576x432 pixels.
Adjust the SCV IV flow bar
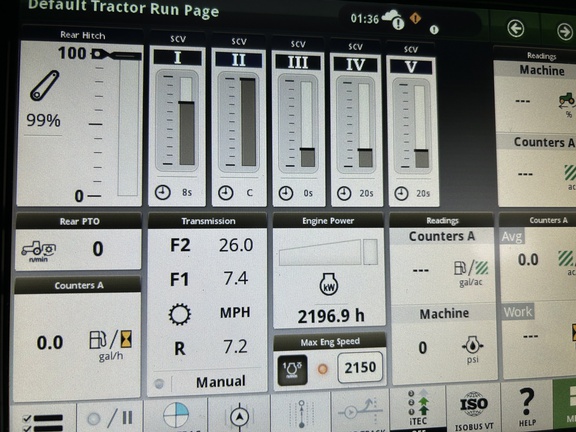point(365,126)
